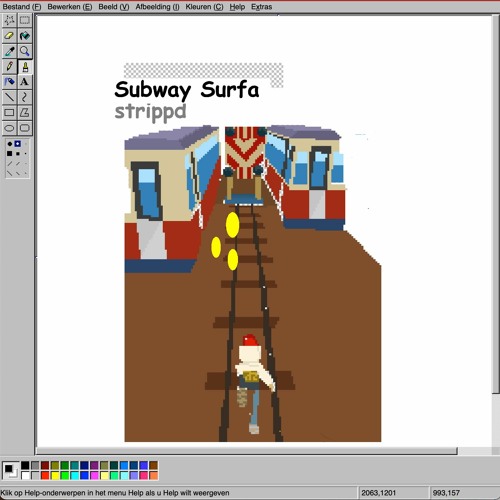Pick the bright blue palette color
The image size is (500, 500).
84,475
